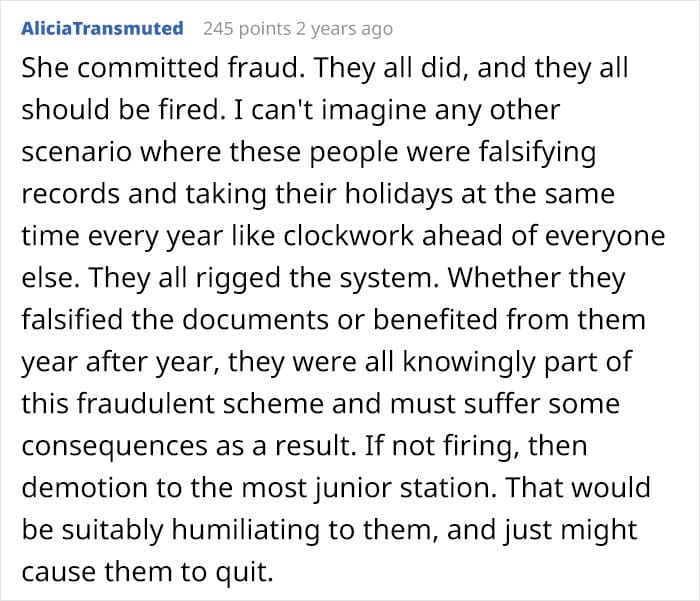Click the final words 'cause them to quit'
This screenshot has width=700, height=601.
(x=147, y=572)
